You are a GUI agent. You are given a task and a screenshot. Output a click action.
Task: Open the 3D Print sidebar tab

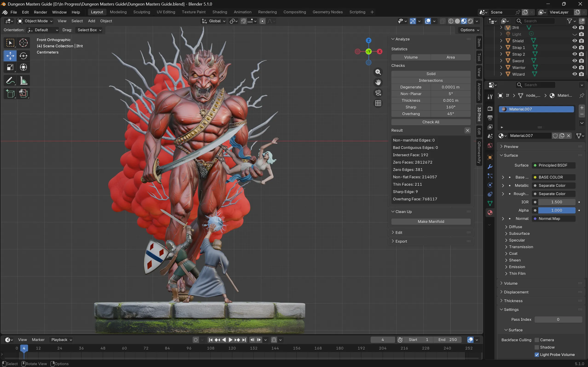click(x=479, y=114)
